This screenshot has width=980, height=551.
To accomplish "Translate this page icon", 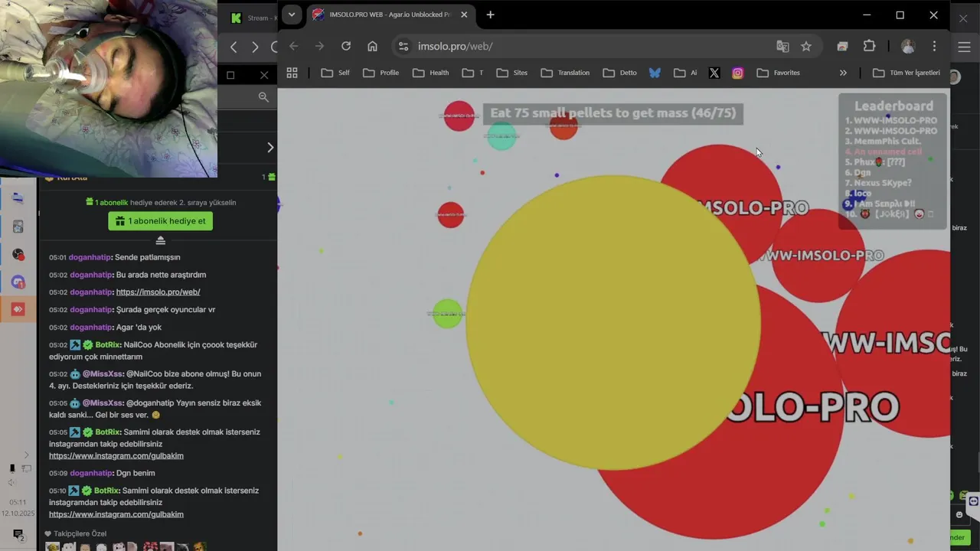I will [782, 46].
